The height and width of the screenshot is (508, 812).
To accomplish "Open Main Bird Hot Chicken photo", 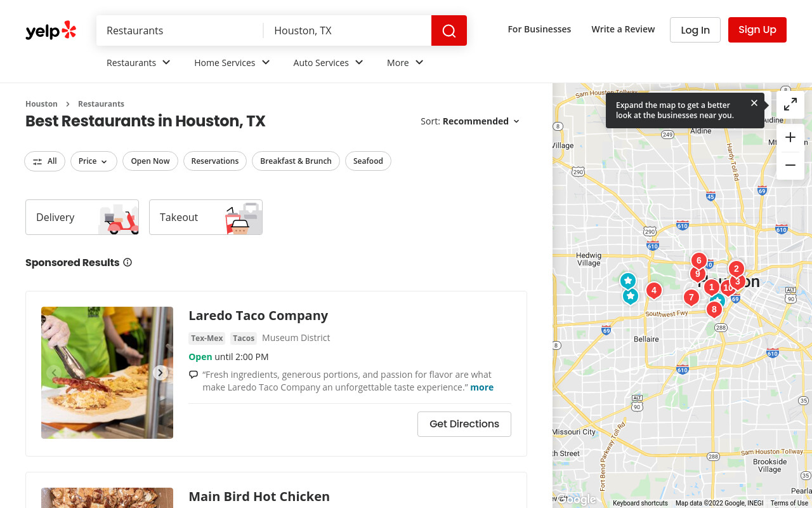I will 107,498.
